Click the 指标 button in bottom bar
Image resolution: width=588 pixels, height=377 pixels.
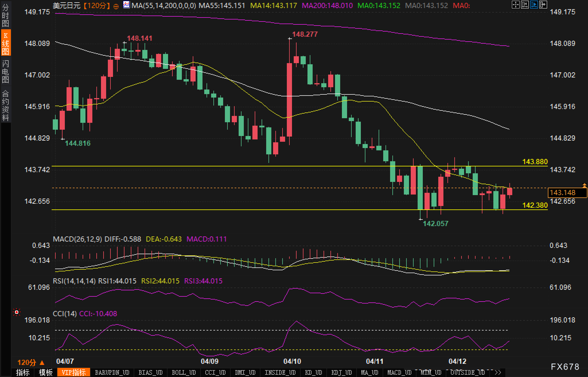(23, 372)
